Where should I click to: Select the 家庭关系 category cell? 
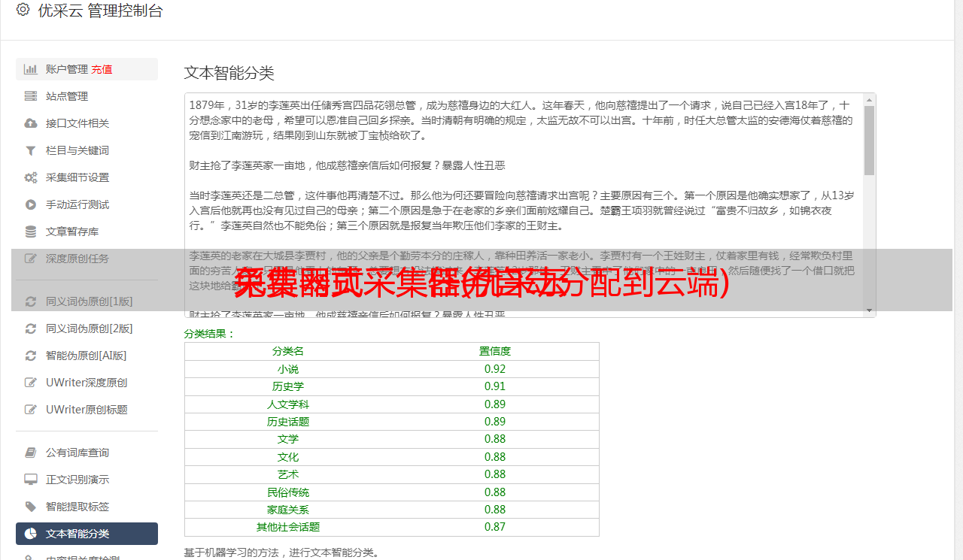[288, 510]
